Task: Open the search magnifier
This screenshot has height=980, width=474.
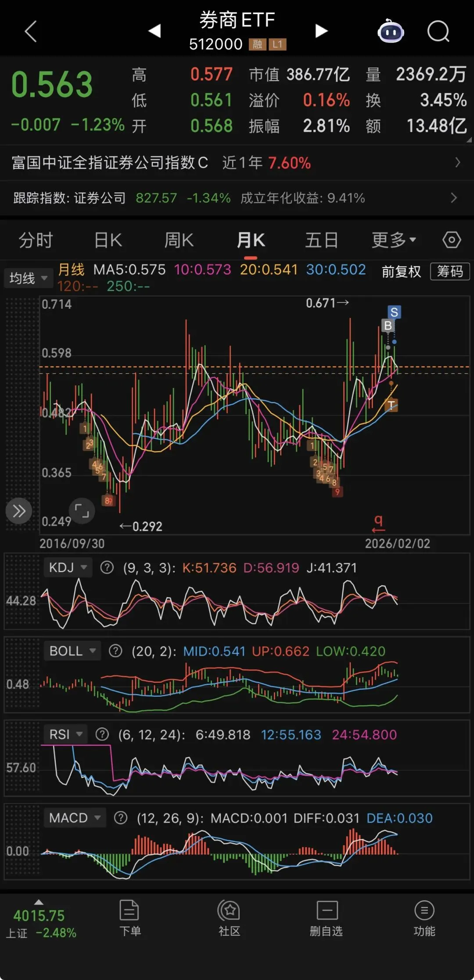Action: (438, 31)
